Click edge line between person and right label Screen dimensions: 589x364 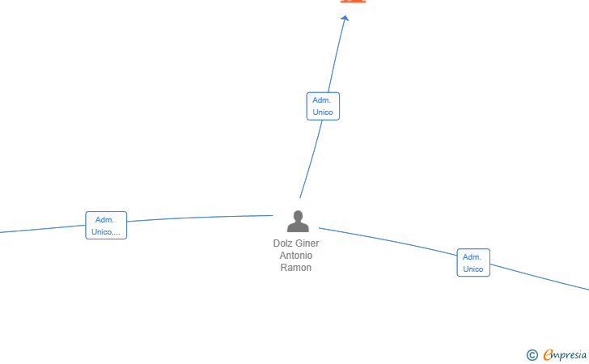tap(387, 241)
